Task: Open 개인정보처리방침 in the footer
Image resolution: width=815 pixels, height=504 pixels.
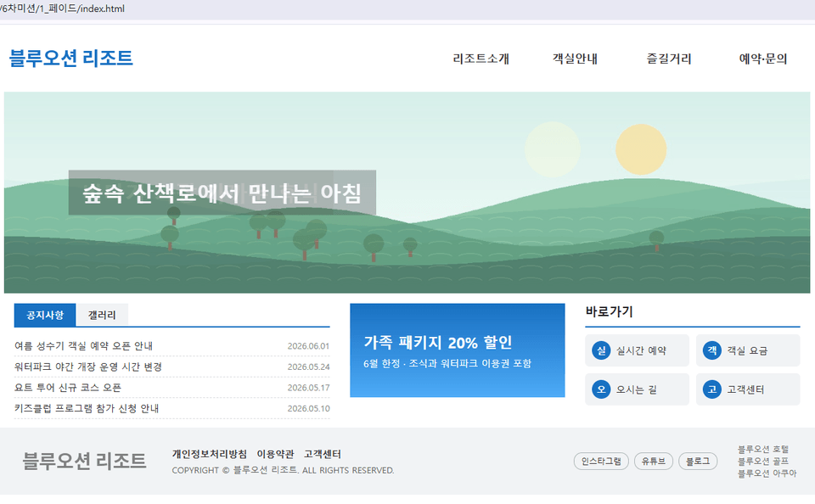Action: [x=210, y=454]
